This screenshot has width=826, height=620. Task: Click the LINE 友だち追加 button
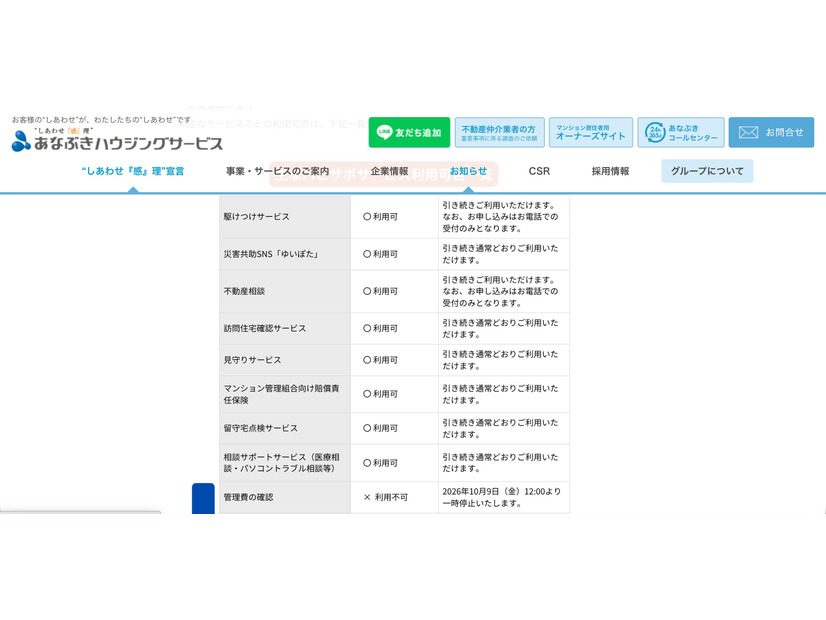[x=409, y=132]
